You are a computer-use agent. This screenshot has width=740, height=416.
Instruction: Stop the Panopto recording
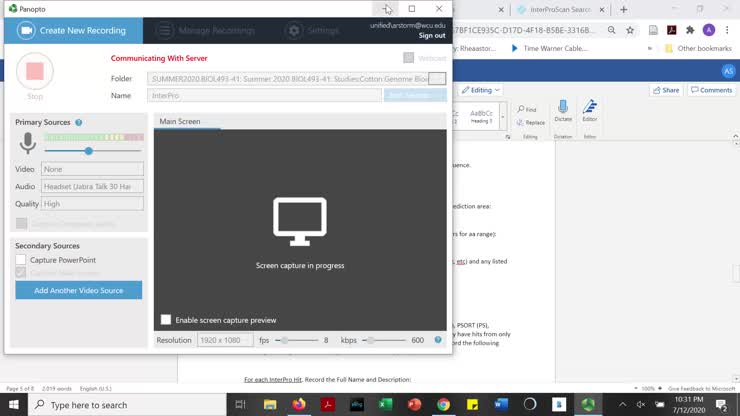pyautogui.click(x=35, y=71)
